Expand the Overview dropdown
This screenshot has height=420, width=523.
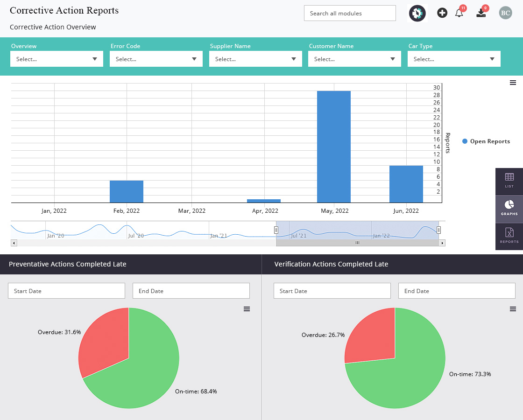(x=57, y=59)
